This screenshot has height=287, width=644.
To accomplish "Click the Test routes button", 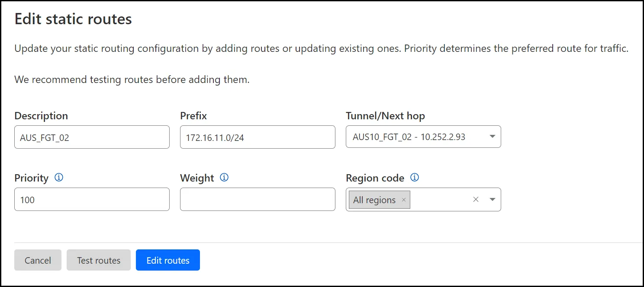I will pos(98,260).
